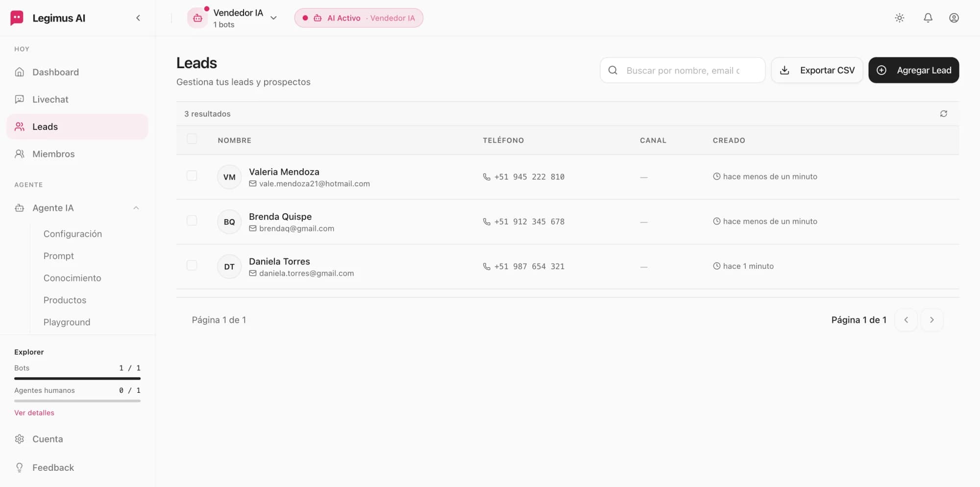Click the Agregar Lead button

click(x=914, y=70)
